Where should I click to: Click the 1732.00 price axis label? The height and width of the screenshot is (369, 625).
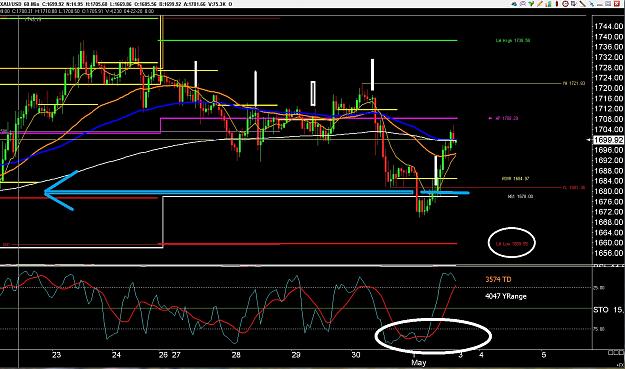pyautogui.click(x=608, y=57)
